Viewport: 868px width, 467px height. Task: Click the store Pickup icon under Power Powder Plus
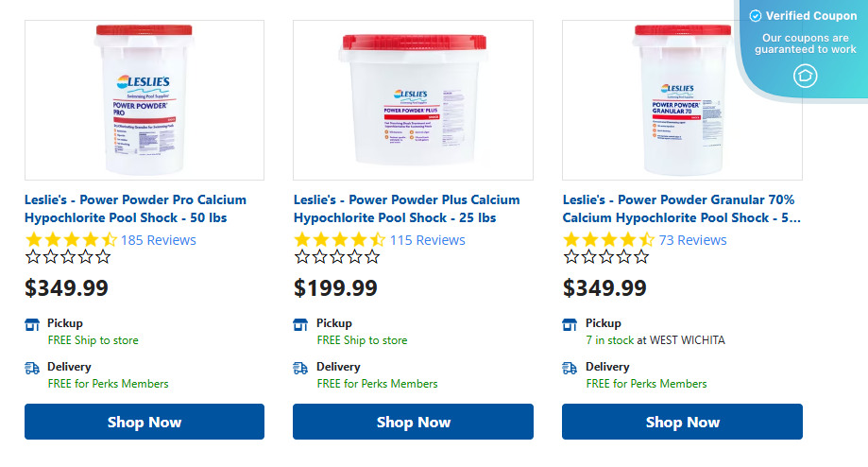click(x=301, y=324)
